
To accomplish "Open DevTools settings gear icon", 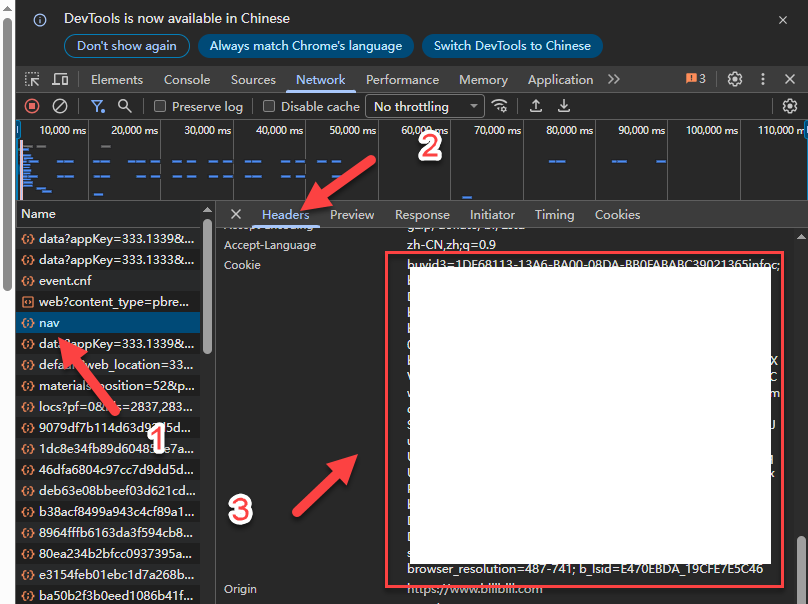I will click(x=735, y=80).
